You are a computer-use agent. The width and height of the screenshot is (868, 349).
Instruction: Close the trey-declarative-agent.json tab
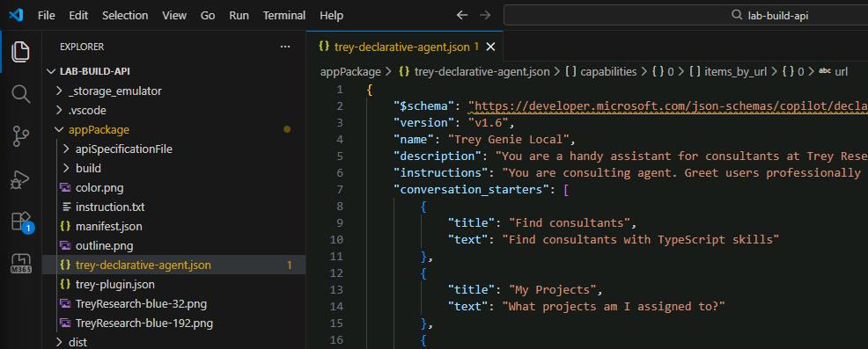490,47
